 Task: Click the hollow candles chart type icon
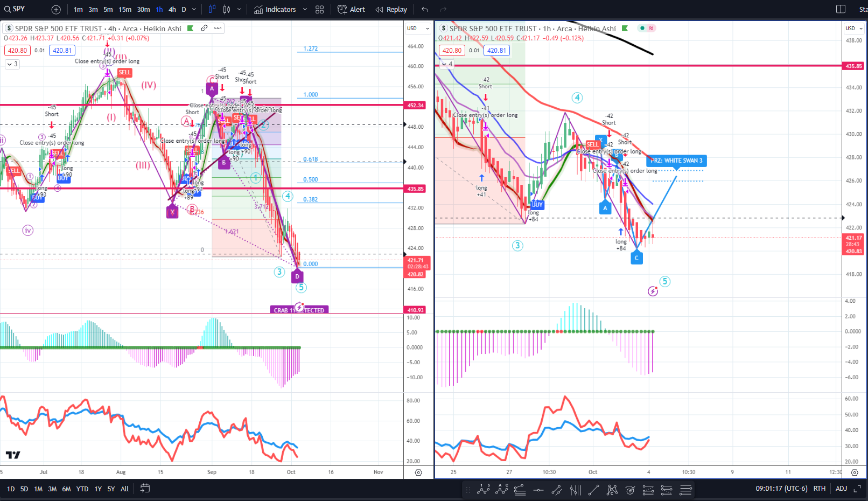point(227,9)
